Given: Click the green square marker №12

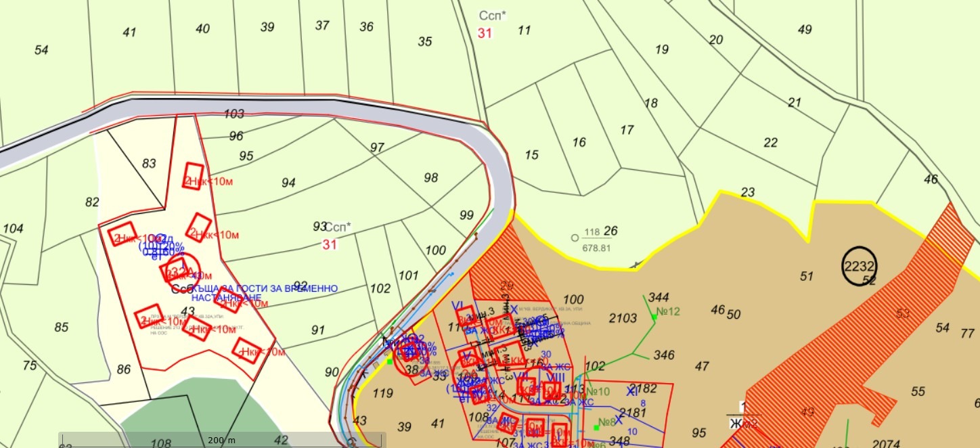Looking at the screenshot, I should pos(654,316).
